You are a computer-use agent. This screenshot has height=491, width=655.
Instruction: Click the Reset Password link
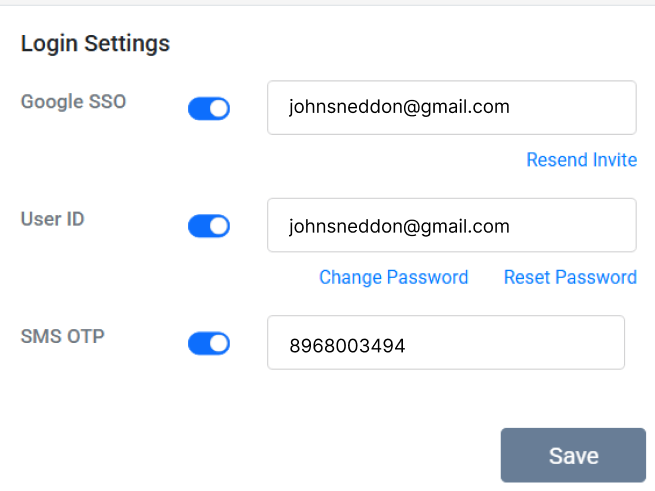pos(570,277)
